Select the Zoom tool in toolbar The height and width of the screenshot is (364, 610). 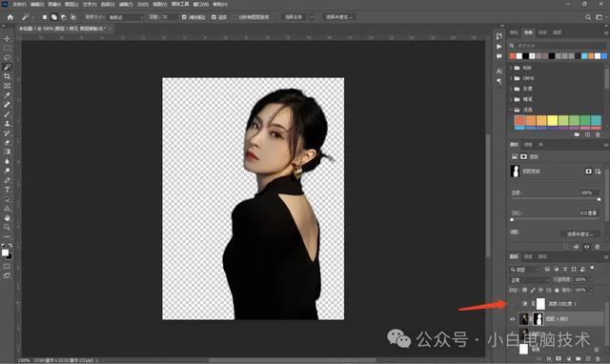[7, 227]
